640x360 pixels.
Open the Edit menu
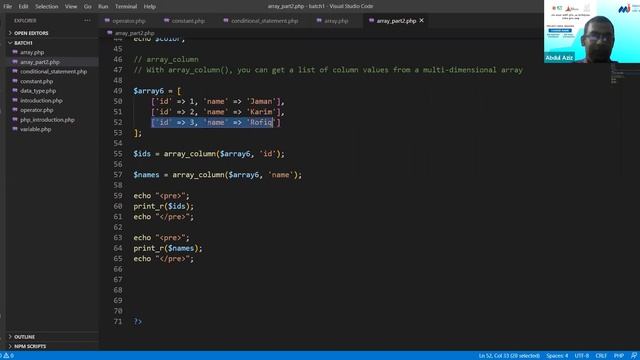23,7
